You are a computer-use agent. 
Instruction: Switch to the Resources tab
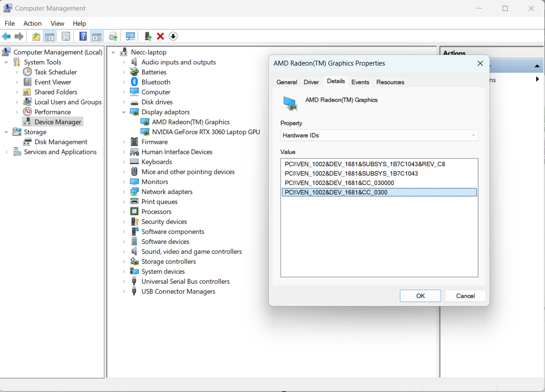point(390,82)
